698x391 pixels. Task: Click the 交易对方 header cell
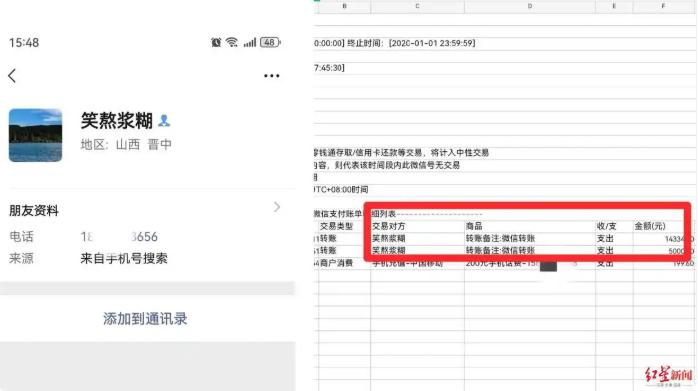click(x=417, y=226)
